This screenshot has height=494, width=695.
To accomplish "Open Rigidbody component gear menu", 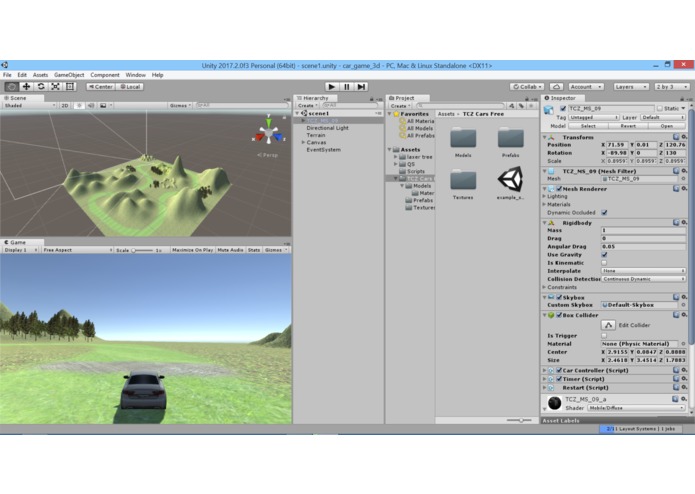I will (684, 222).
